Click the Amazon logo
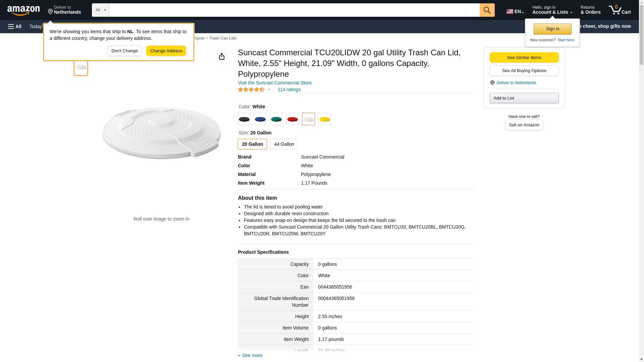Screen dimensions: 644x362 pyautogui.click(x=23, y=10)
